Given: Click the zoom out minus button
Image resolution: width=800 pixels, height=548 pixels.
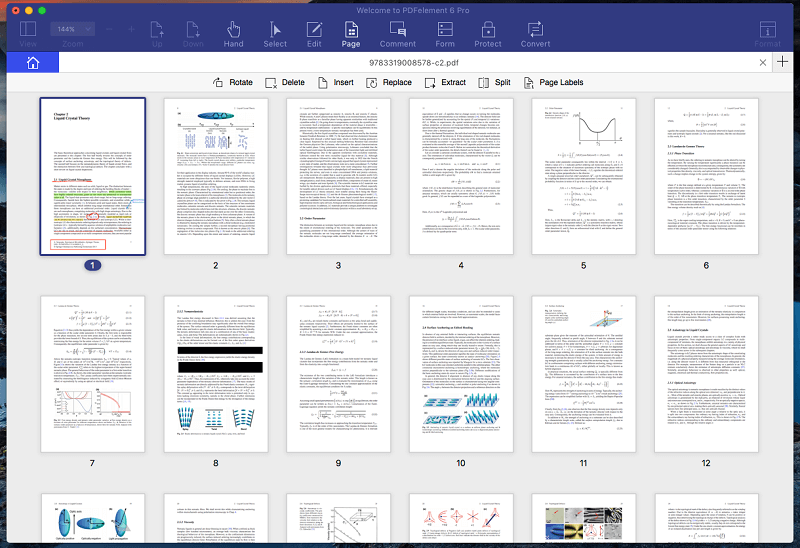Looking at the screenshot, I should pyautogui.click(x=109, y=29).
